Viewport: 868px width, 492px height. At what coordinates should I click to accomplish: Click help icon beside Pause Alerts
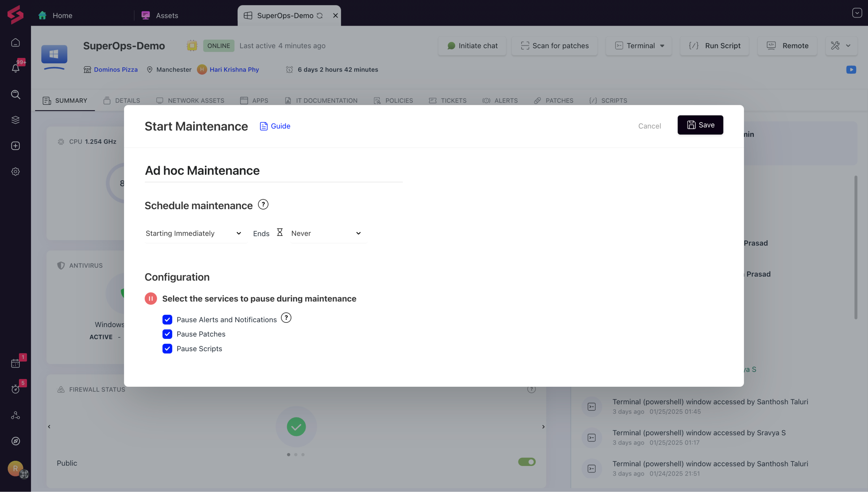(286, 318)
